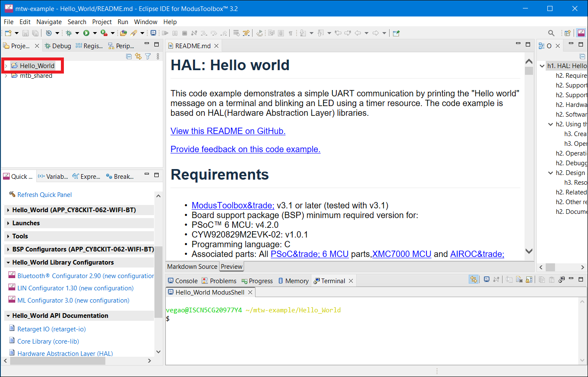The height and width of the screenshot is (377, 588).
Task: Click Quick Panel horizontal scrollbar right arrow
Action: [x=149, y=361]
